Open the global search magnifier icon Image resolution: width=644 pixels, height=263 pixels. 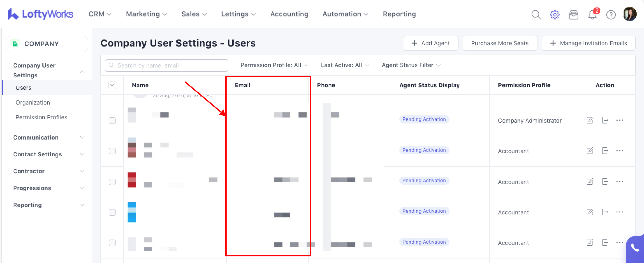pyautogui.click(x=536, y=15)
